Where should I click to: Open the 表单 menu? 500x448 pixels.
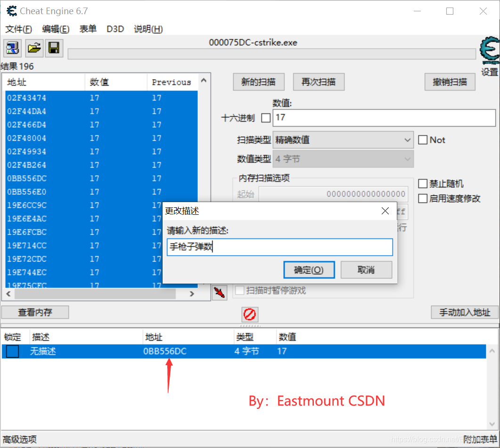[88, 29]
